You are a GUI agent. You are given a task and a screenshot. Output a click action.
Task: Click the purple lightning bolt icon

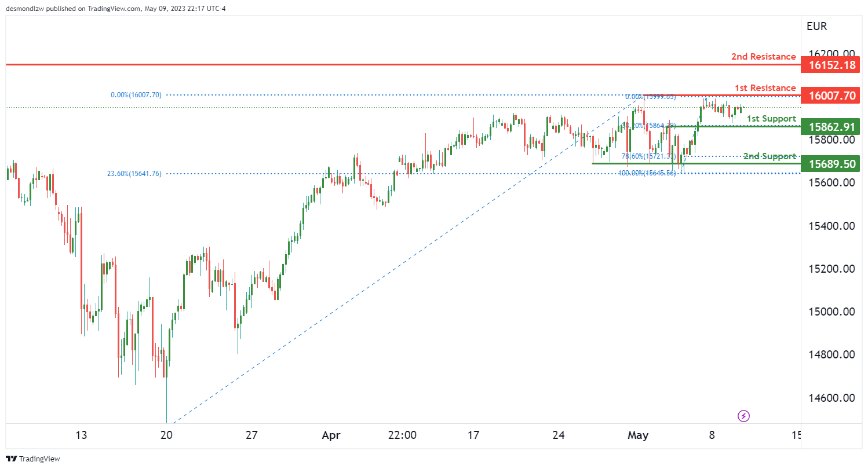743,415
